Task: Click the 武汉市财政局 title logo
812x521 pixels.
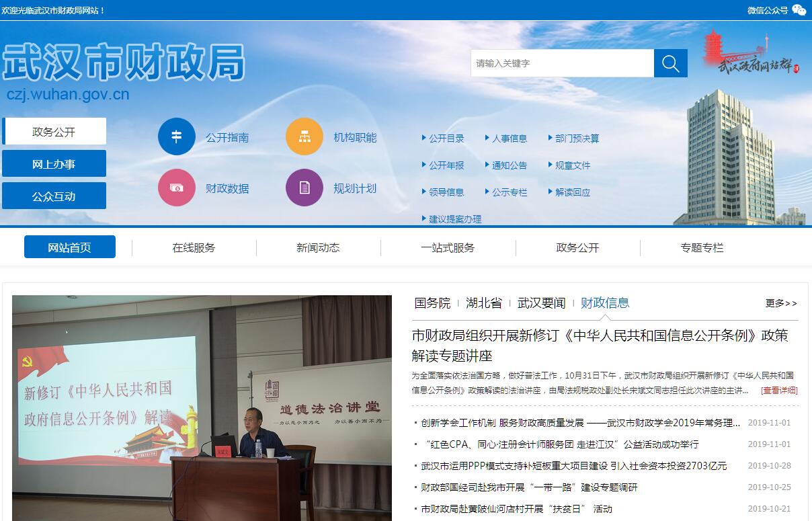Action: (124, 63)
